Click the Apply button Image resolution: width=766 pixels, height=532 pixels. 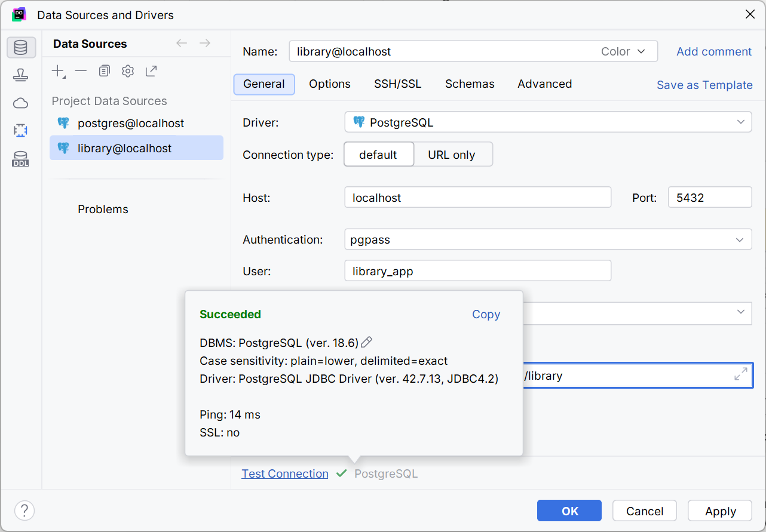720,511
